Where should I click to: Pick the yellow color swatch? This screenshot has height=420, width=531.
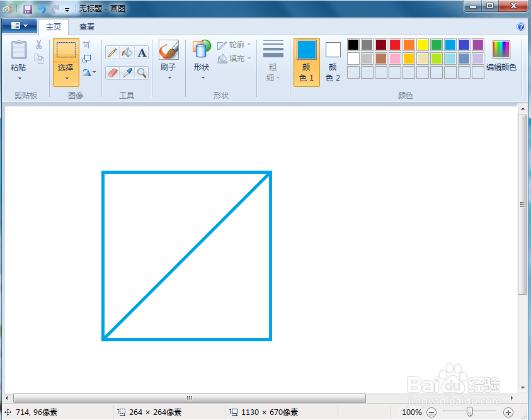pyautogui.click(x=423, y=45)
